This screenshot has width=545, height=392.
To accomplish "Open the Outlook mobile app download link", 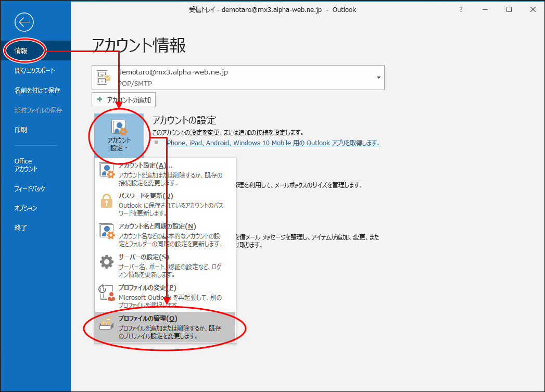I will 274,143.
